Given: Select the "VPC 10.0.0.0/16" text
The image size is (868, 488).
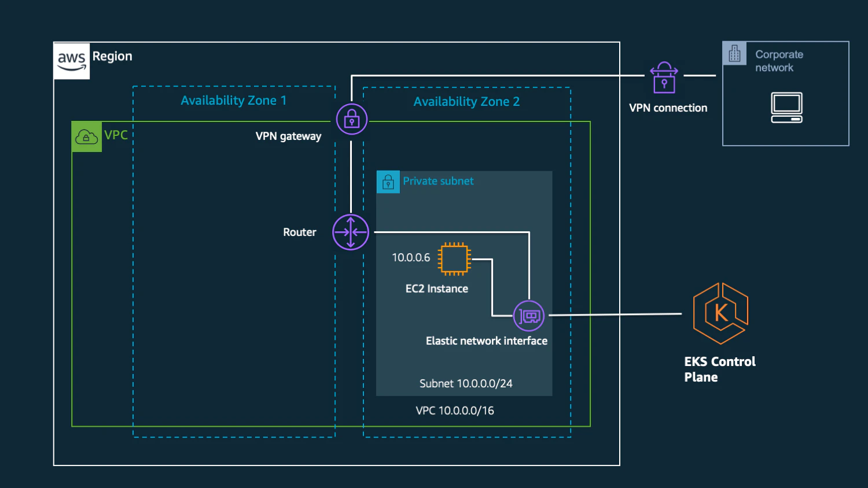Looking at the screenshot, I should 455,411.
